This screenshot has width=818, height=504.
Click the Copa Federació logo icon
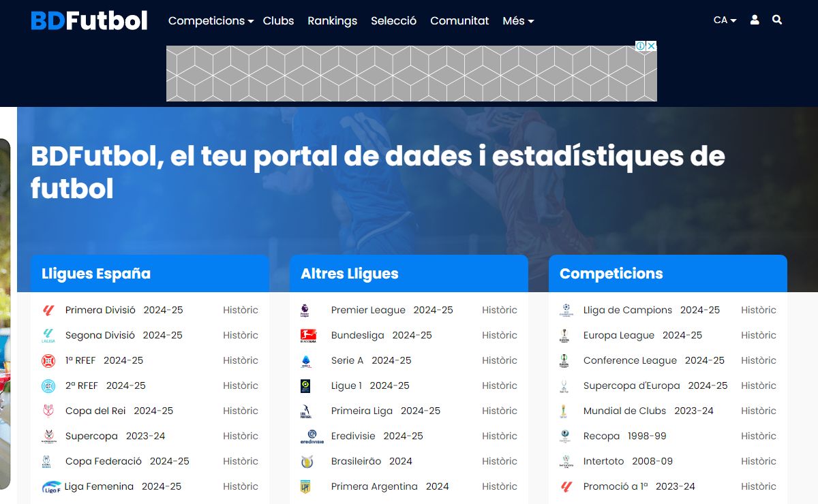[x=48, y=461]
